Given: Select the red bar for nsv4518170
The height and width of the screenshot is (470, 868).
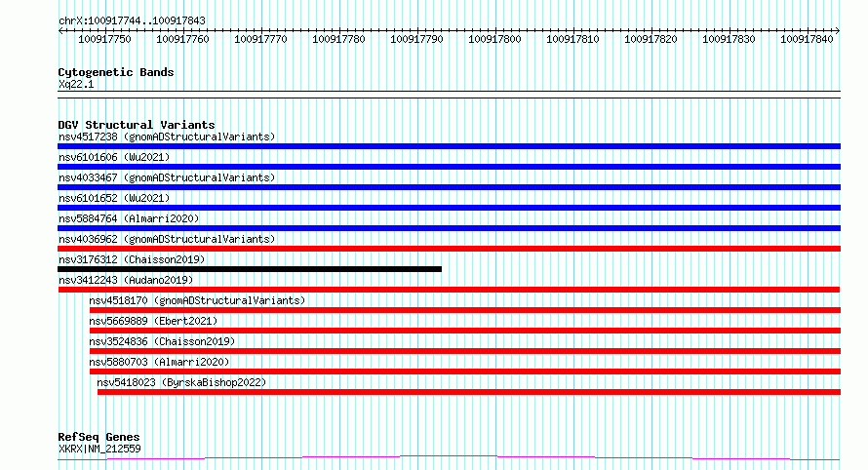Looking at the screenshot, I should (x=465, y=310).
